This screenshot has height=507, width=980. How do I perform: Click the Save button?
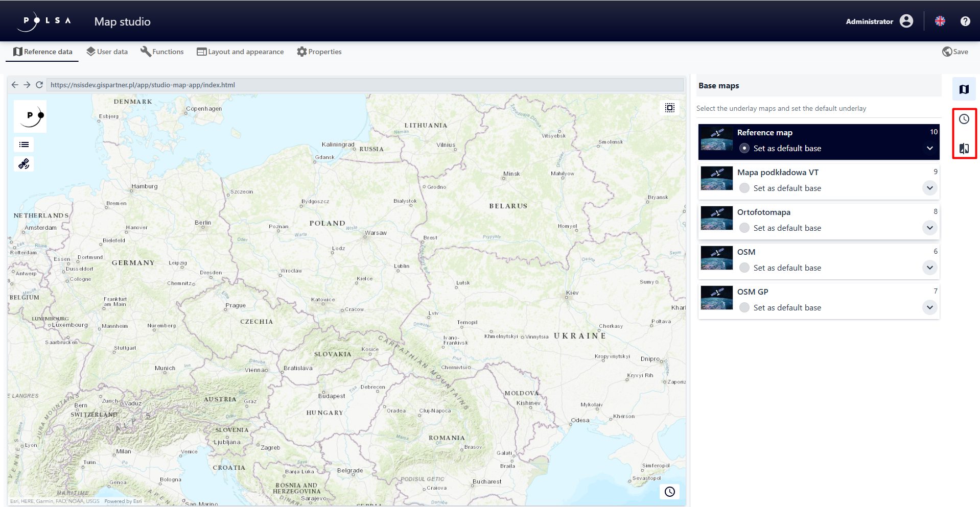pyautogui.click(x=955, y=52)
